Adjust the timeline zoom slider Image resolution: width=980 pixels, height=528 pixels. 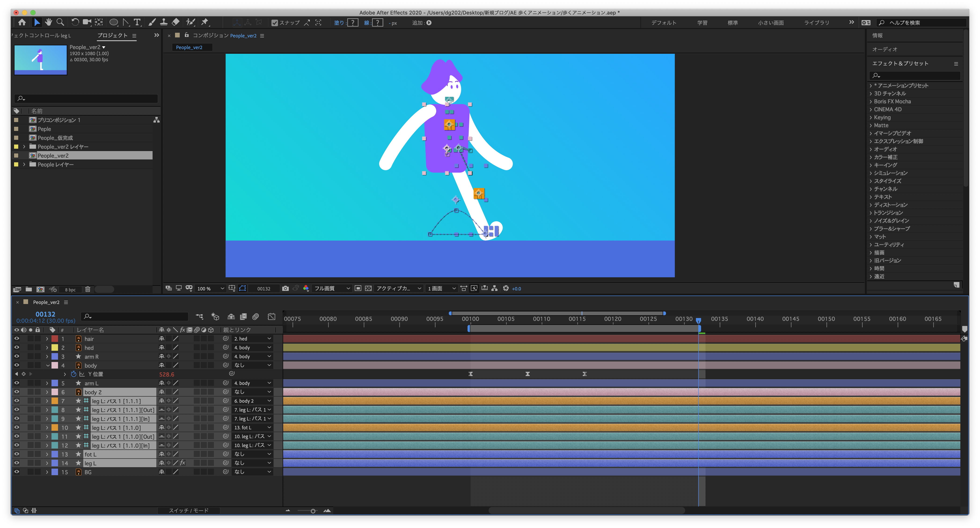[313, 511]
